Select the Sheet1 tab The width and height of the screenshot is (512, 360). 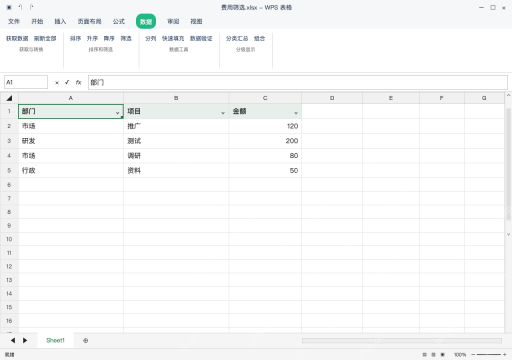point(55,340)
